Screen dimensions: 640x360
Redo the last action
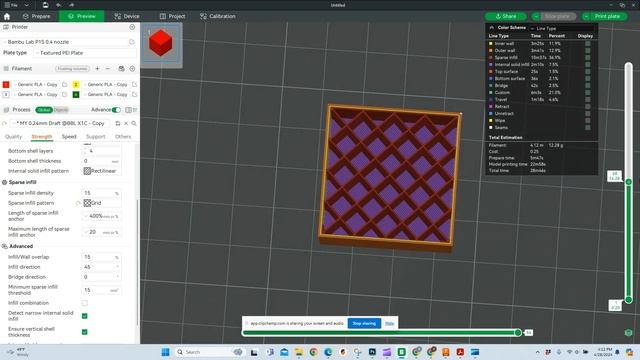pyautogui.click(x=71, y=5)
